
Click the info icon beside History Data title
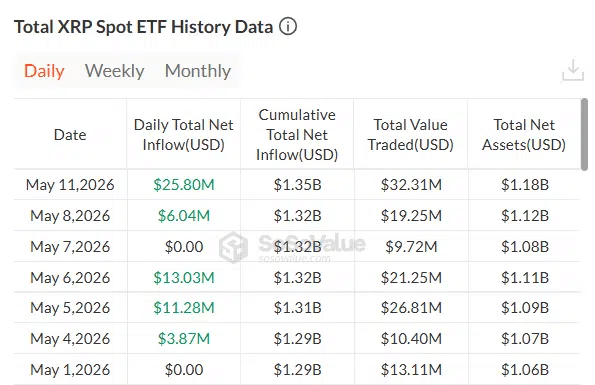pos(288,27)
